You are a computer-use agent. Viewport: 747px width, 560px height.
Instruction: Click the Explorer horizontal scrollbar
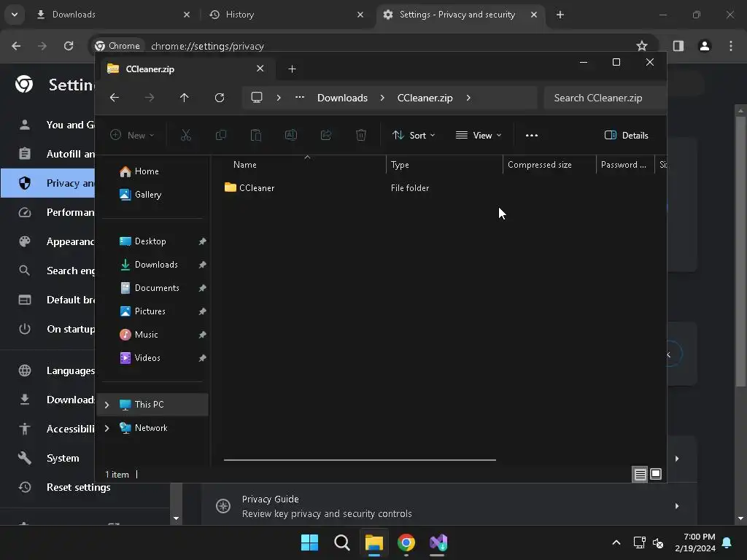click(360, 460)
